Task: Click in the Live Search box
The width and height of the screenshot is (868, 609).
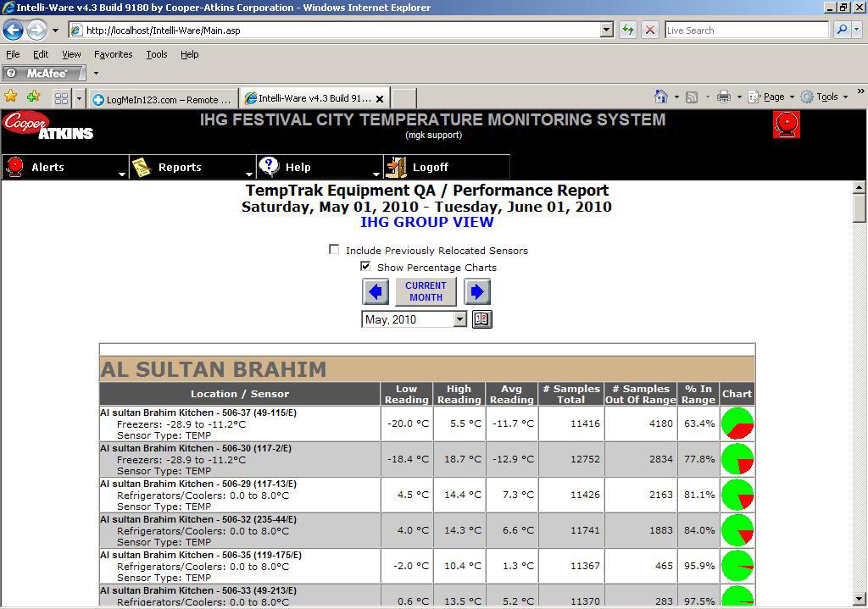Action: pyautogui.click(x=747, y=30)
